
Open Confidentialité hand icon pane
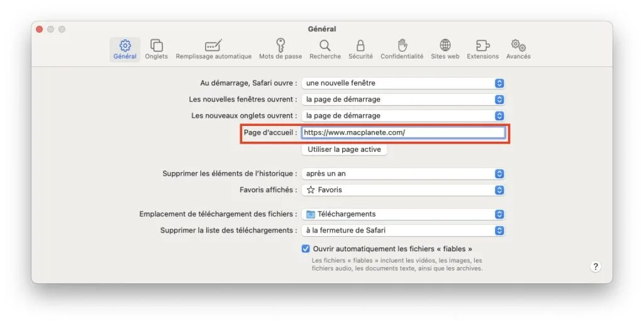[402, 49]
